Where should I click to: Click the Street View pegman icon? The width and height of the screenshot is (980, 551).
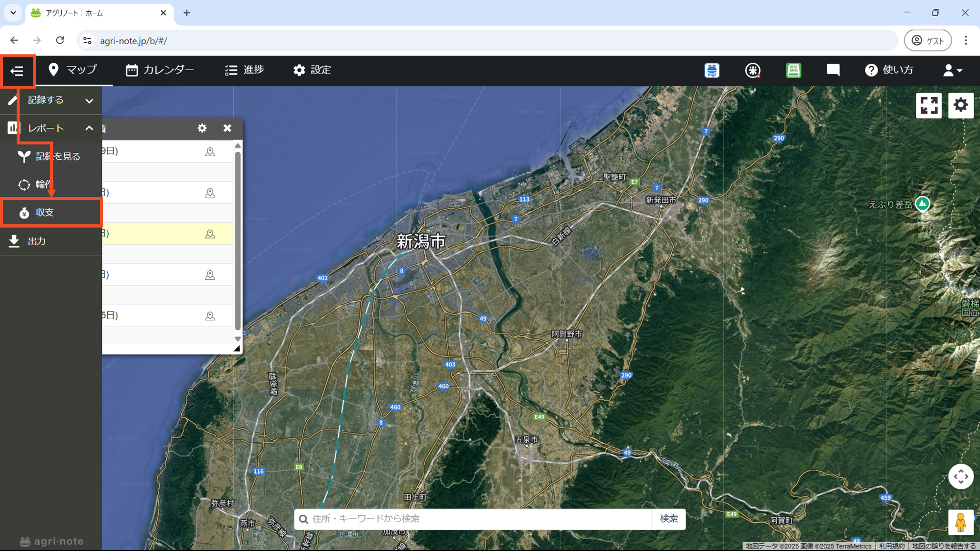click(960, 522)
